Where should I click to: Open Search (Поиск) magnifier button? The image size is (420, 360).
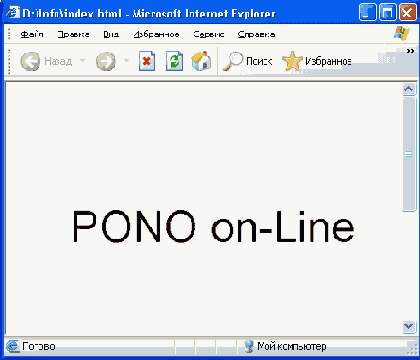click(x=247, y=61)
